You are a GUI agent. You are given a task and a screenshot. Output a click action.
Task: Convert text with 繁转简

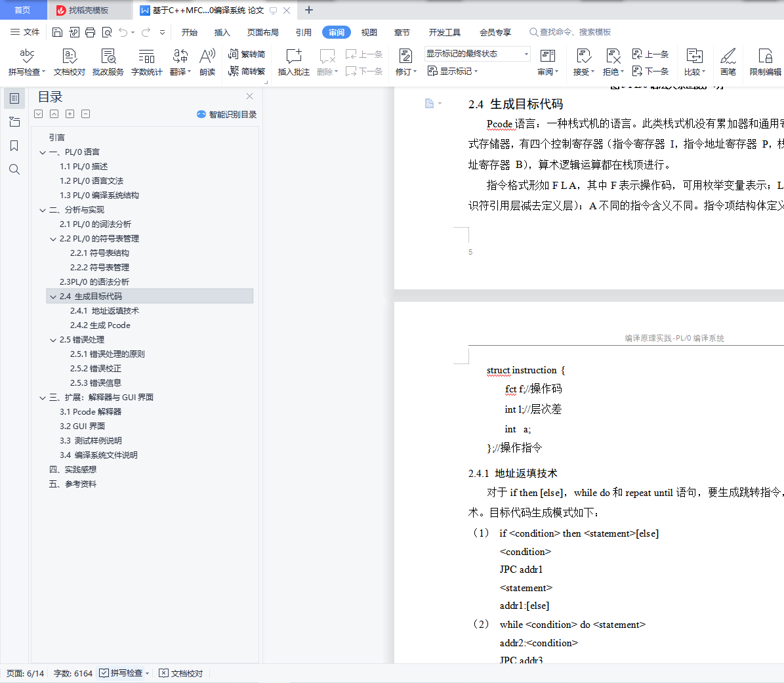point(247,54)
